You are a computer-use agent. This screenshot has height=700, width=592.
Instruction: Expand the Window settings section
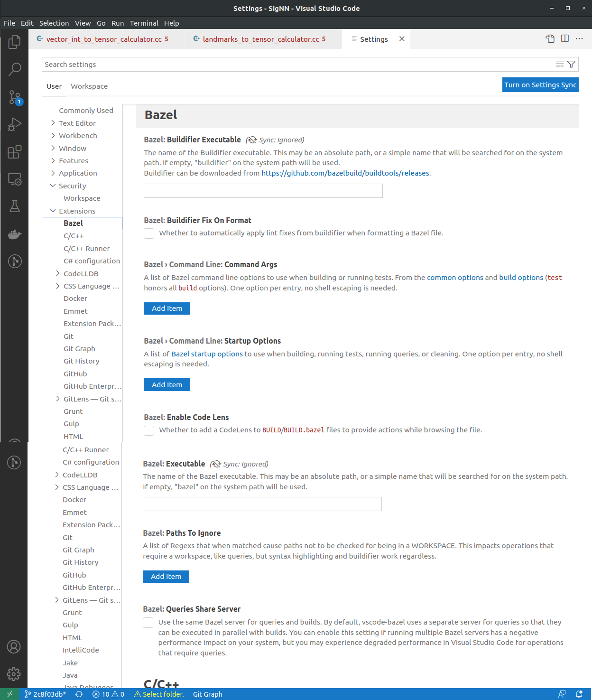point(53,148)
